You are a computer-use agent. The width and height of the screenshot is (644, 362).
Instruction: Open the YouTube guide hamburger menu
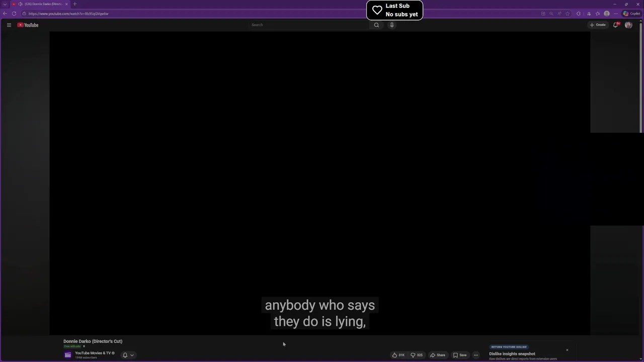(9, 25)
